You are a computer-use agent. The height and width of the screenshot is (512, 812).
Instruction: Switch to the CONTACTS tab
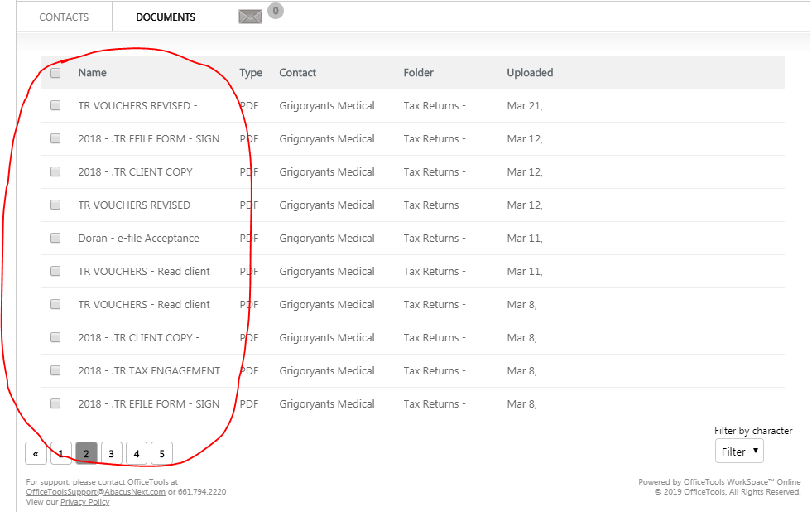[64, 17]
